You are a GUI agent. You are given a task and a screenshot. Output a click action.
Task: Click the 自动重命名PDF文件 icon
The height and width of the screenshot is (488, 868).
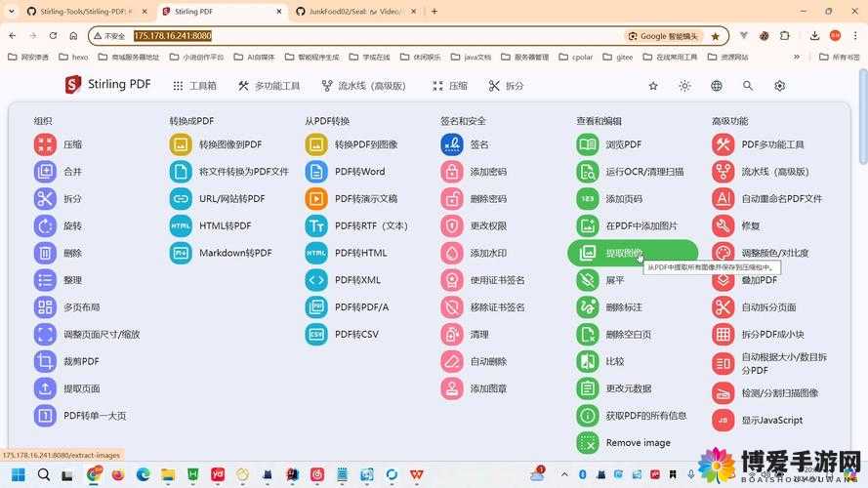click(723, 199)
